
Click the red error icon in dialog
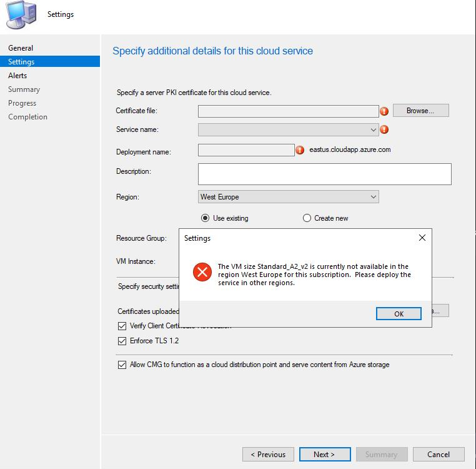pyautogui.click(x=202, y=272)
